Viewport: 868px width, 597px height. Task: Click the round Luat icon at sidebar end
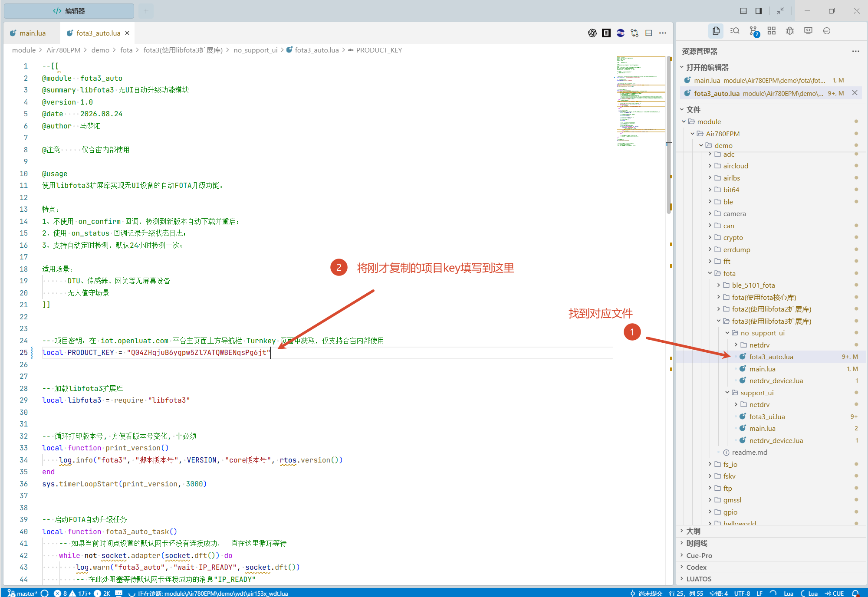827,31
